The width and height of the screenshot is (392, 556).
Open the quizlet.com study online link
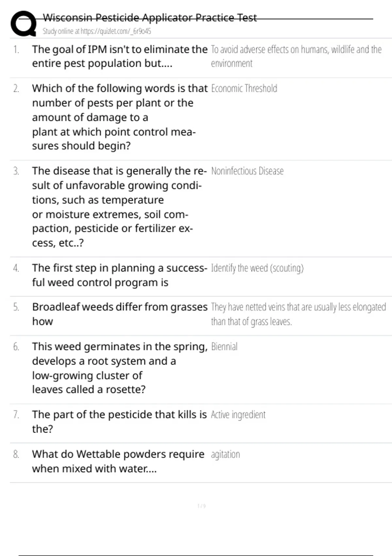(97, 31)
